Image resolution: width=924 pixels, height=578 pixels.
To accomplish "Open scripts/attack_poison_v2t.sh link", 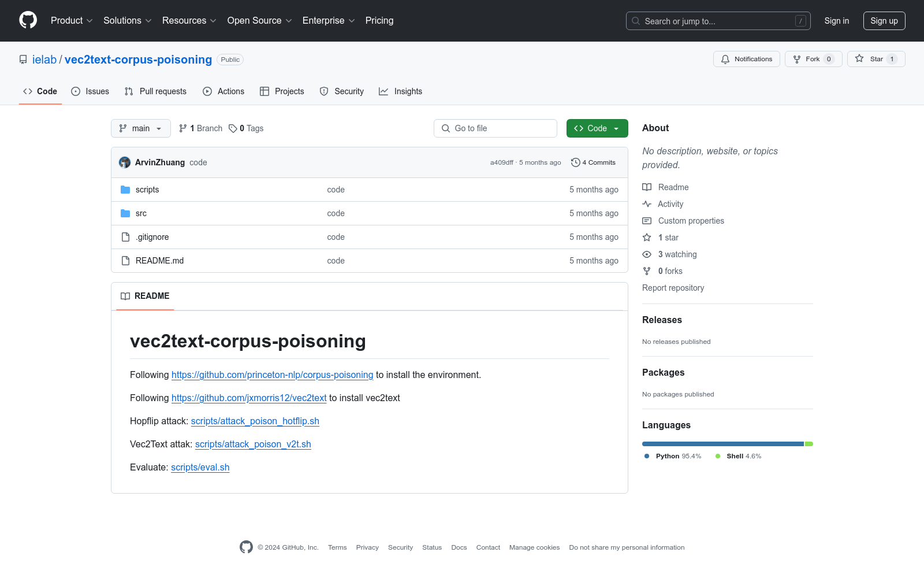I will [253, 444].
